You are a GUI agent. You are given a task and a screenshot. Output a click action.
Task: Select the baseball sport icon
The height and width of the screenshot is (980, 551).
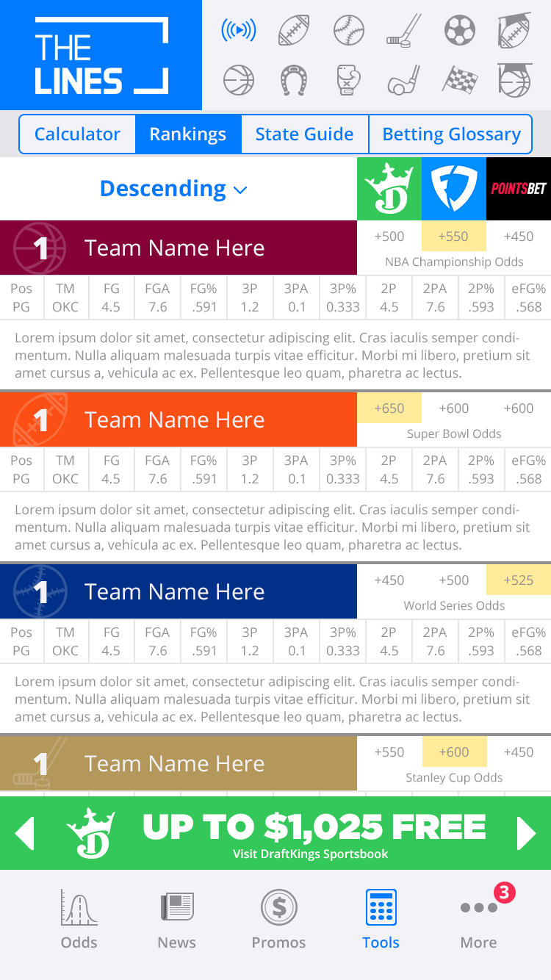click(349, 31)
